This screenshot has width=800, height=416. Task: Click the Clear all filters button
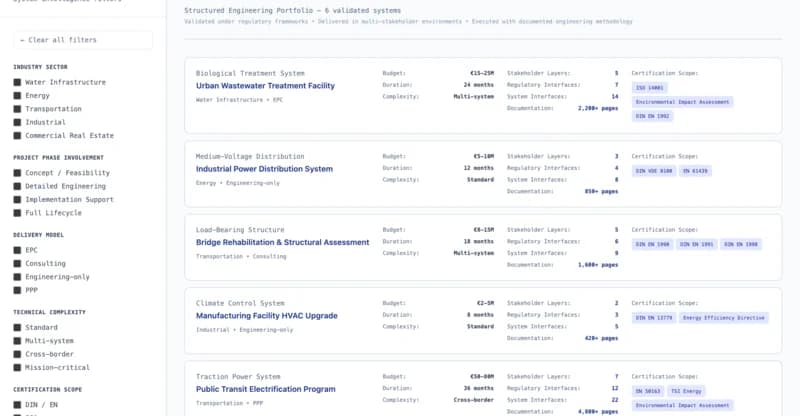(x=82, y=40)
